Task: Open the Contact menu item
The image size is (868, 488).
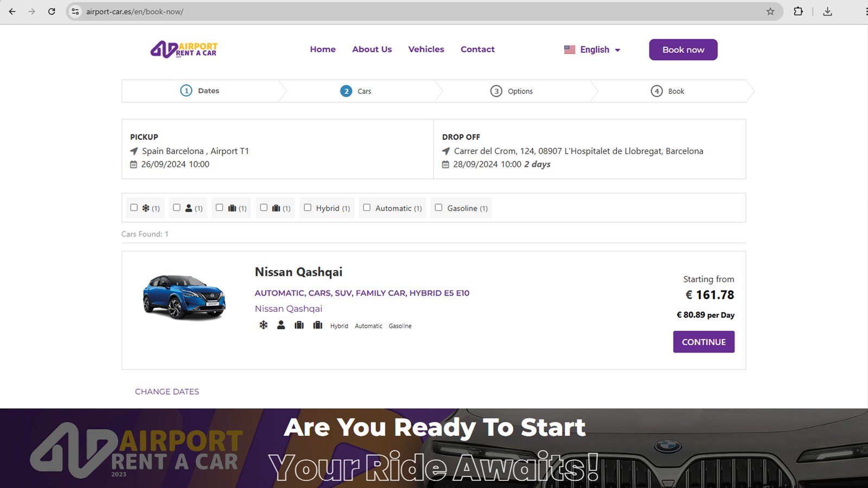Action: (478, 49)
